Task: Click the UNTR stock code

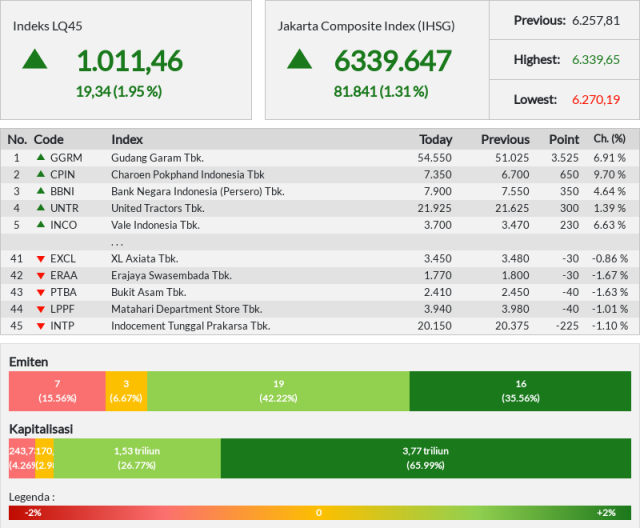Action: (x=64, y=208)
